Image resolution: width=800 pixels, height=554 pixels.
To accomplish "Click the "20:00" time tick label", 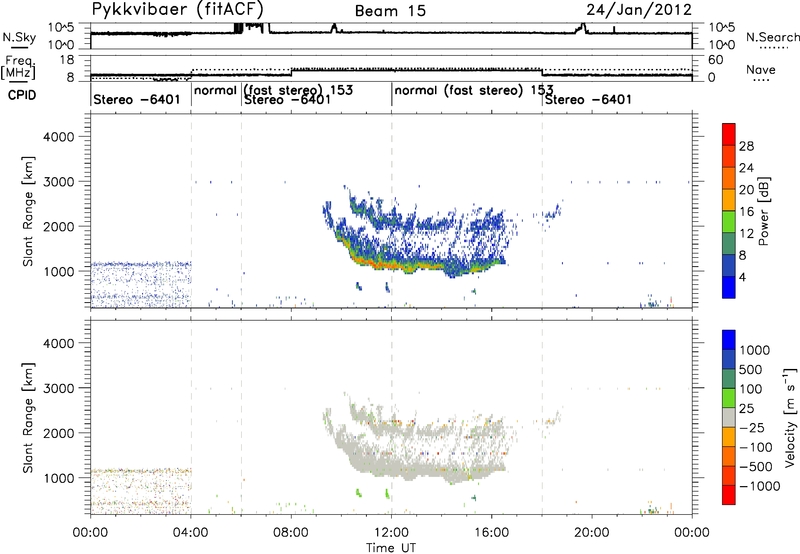I will click(x=592, y=533).
